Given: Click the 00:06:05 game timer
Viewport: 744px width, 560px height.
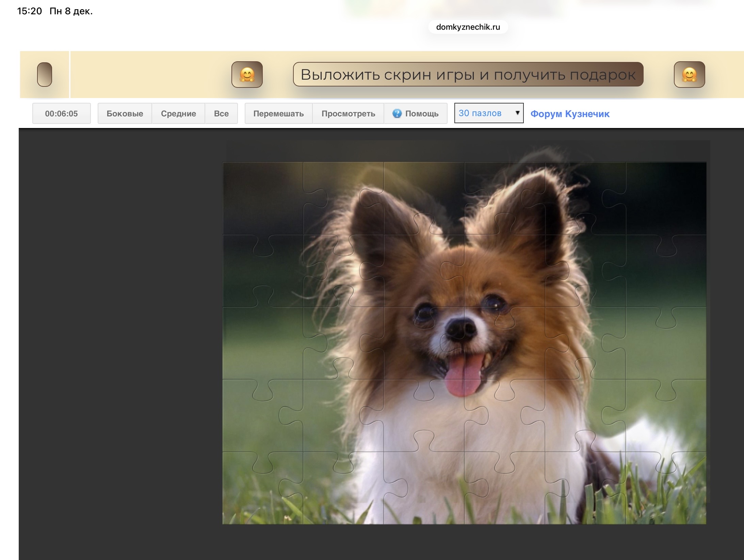Looking at the screenshot, I should click(x=61, y=113).
